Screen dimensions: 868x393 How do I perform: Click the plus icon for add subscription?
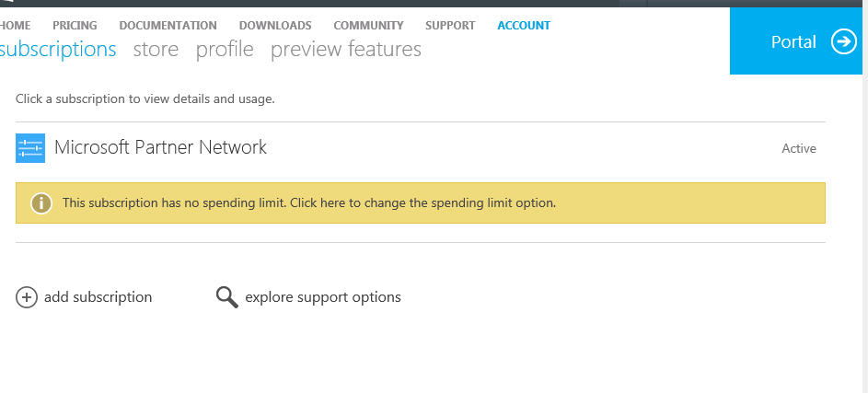pos(27,297)
